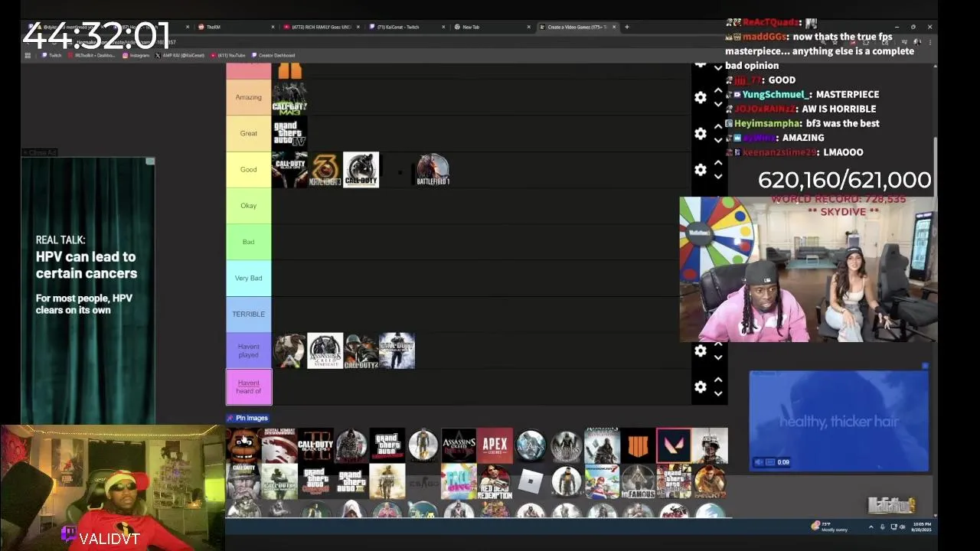Pick the Mortal Kombat dragon logo icon

279,446
